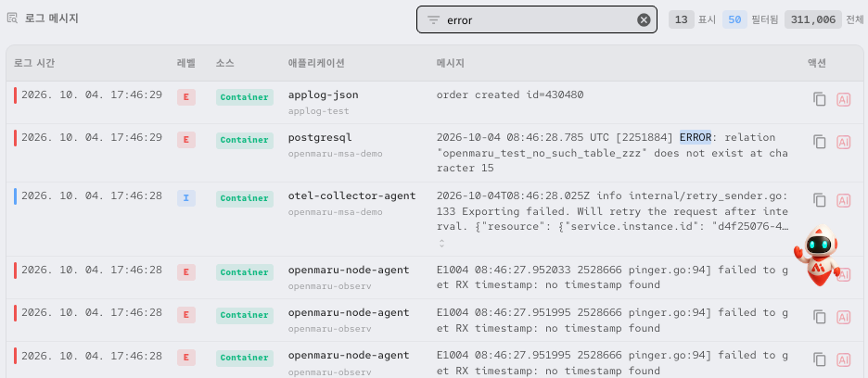This screenshot has width=868, height=378.
Task: Click the I level badge for otel-collector-agent
Action: tap(186, 198)
